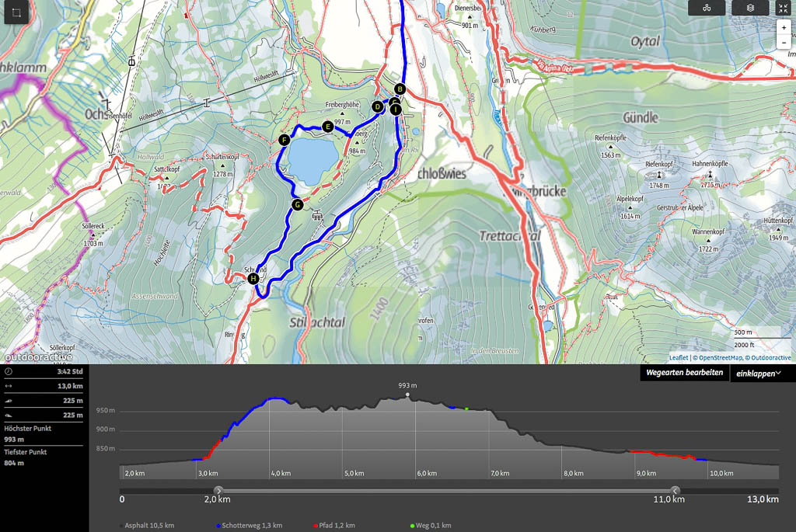Select waypoint marker H on the route
The height and width of the screenshot is (532, 796).
(x=253, y=279)
